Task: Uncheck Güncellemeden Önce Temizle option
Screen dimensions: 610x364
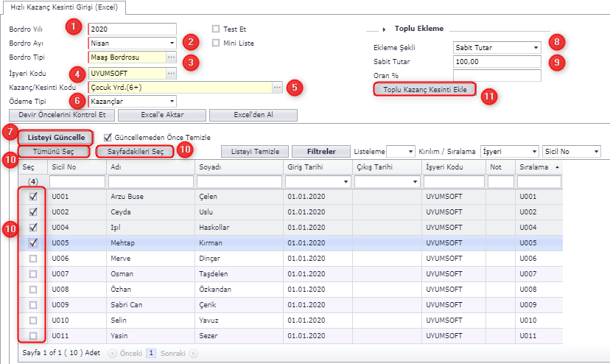Action: [108, 137]
